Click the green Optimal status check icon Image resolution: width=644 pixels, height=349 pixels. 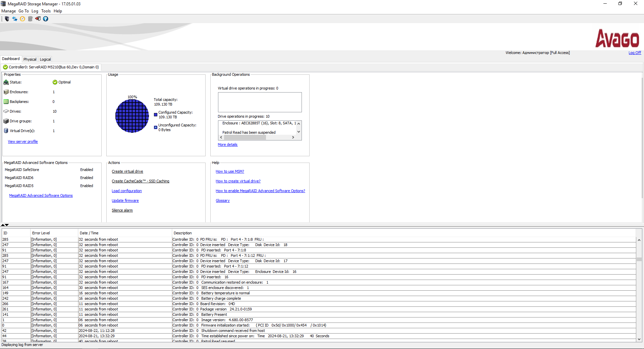point(55,82)
